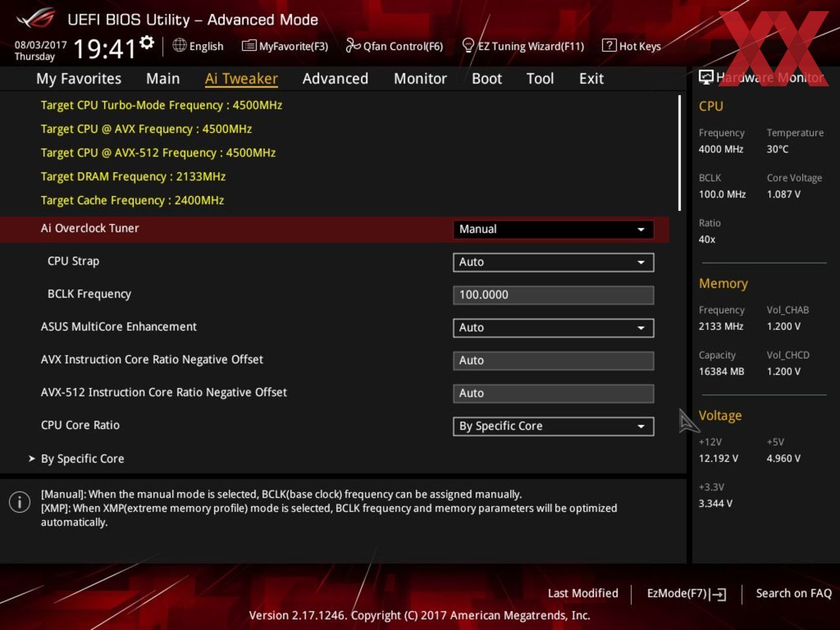The image size is (840, 630).
Task: Click the Qfan Control fan icon
Action: click(x=353, y=45)
